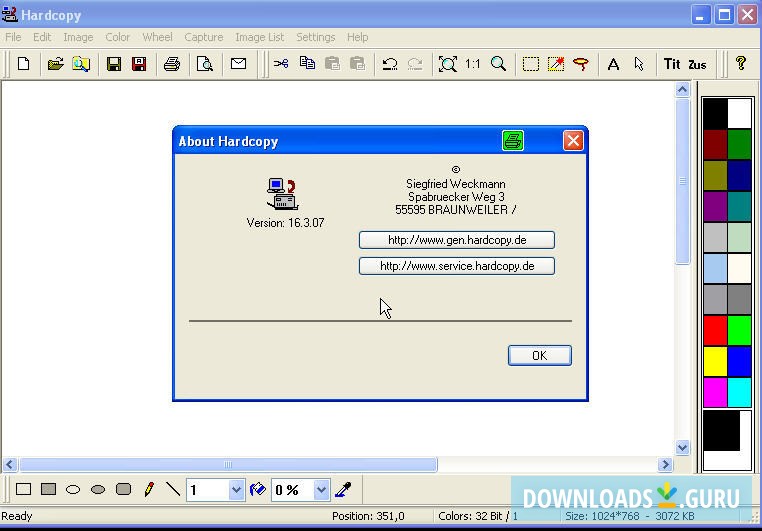Select the paint bucket fill tool
762x531 pixels.
pos(258,489)
